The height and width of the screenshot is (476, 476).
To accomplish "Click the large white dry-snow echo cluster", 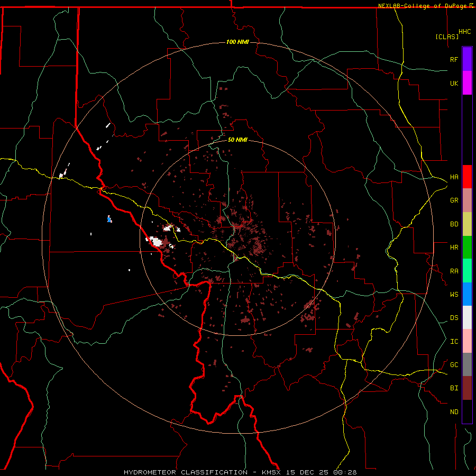I will click(157, 242).
